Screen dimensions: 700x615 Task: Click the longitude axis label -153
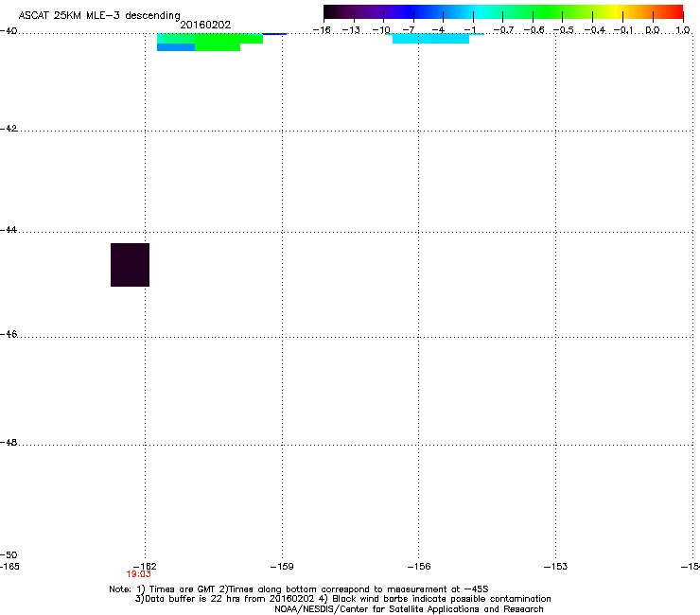point(556,567)
